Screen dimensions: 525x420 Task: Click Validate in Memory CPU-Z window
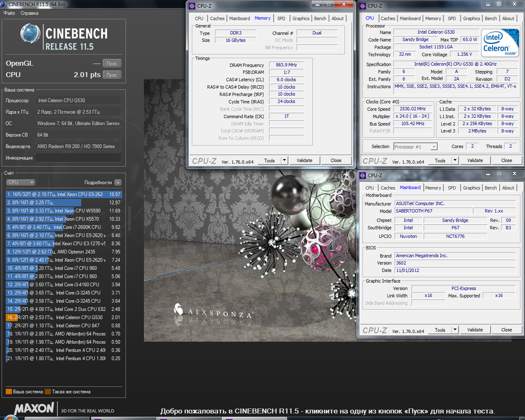click(304, 160)
